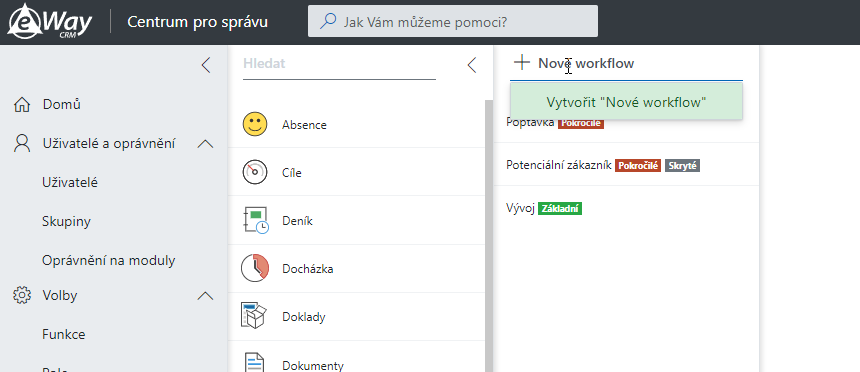Collapse the Uživatelé a oprávnění section
The width and height of the screenshot is (860, 372).
205,144
